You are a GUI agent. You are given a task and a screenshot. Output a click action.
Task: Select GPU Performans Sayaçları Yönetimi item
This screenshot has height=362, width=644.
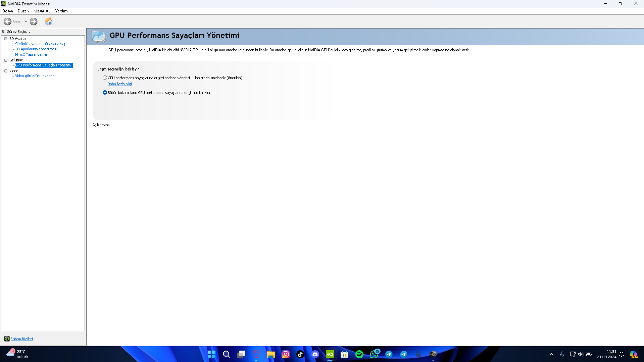pos(44,65)
